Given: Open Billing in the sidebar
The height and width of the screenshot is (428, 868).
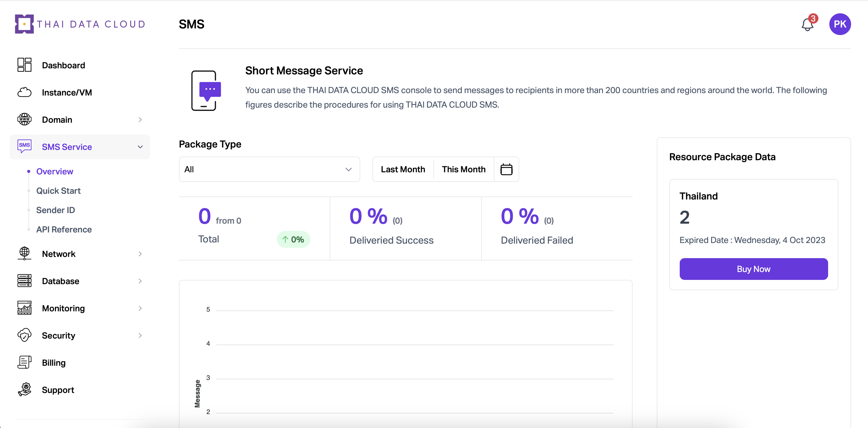Looking at the screenshot, I should point(79,363).
